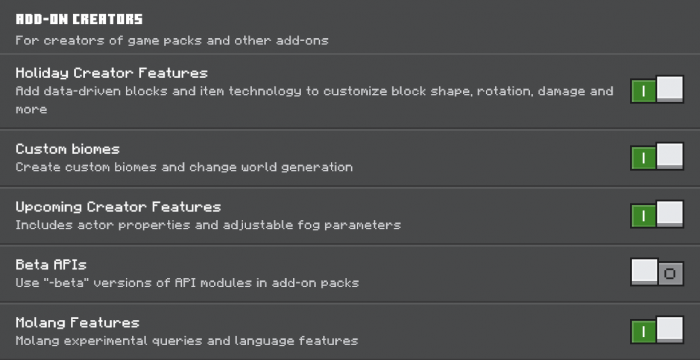Click the Beta APIs option label
700x360 pixels.
tap(51, 265)
